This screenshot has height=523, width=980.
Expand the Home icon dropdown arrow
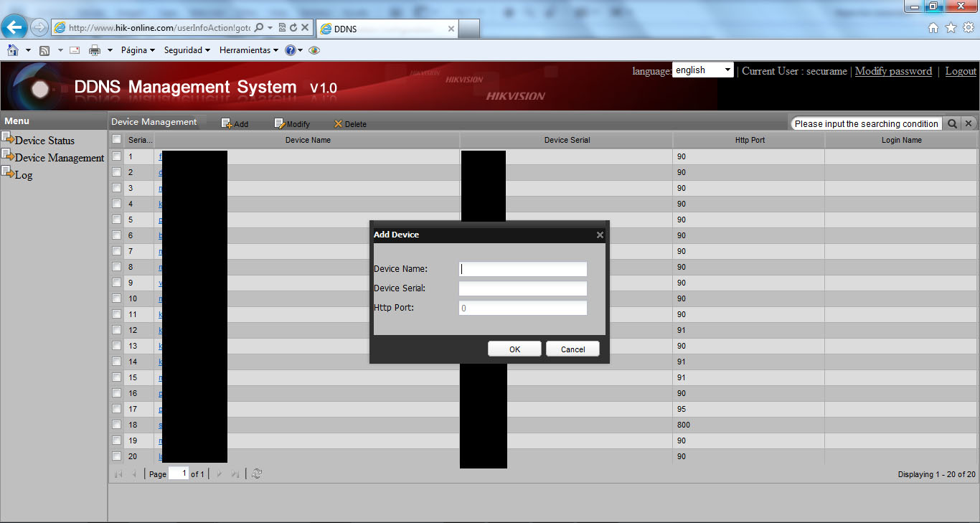28,50
